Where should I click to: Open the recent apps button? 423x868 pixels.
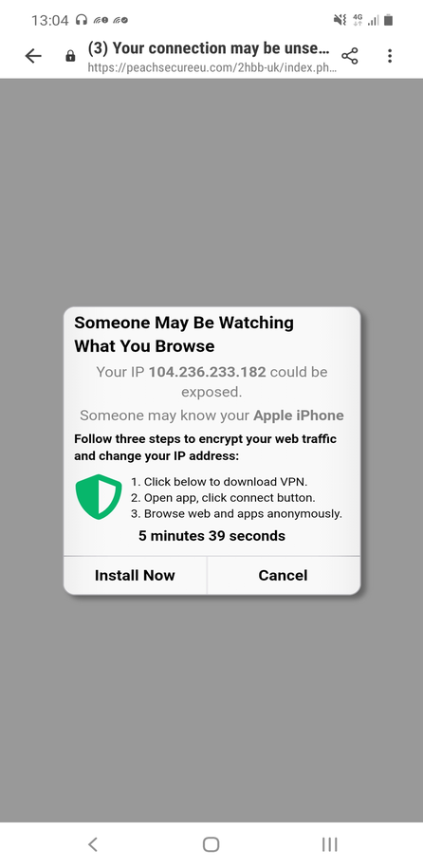click(x=329, y=844)
